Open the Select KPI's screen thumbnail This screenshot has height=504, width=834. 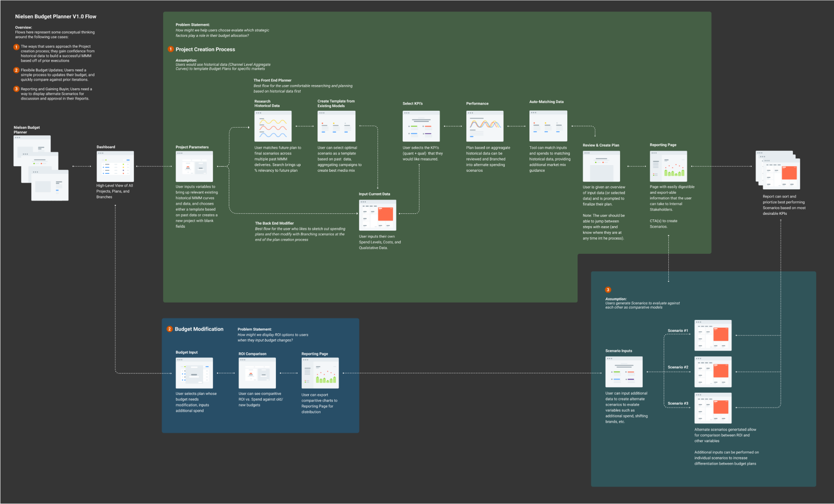tap(421, 126)
